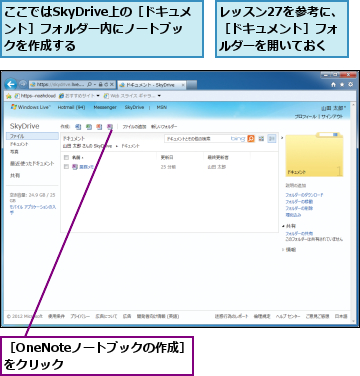Open the Hotmail (94) menu item
The height and width of the screenshot is (376, 360).
[x=71, y=107]
